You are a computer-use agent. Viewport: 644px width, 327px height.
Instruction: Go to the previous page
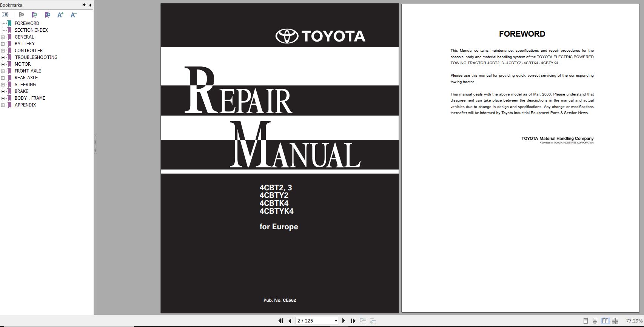pos(290,321)
